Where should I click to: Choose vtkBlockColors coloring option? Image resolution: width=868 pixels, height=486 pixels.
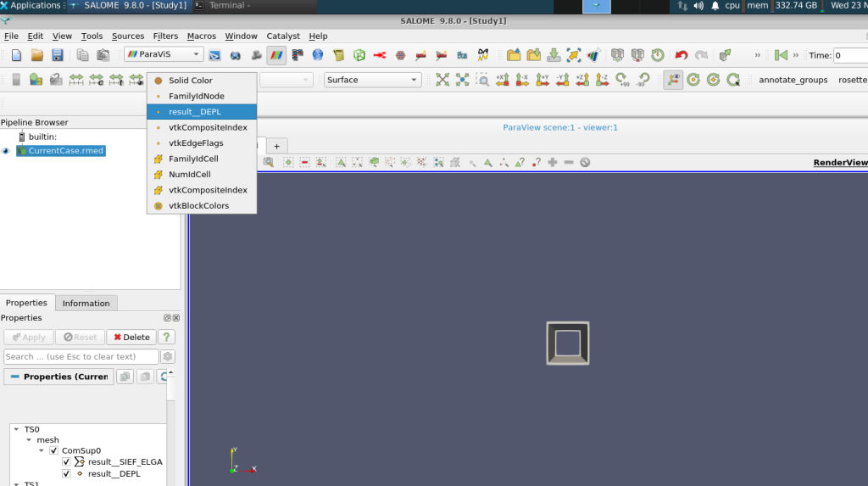coord(202,205)
